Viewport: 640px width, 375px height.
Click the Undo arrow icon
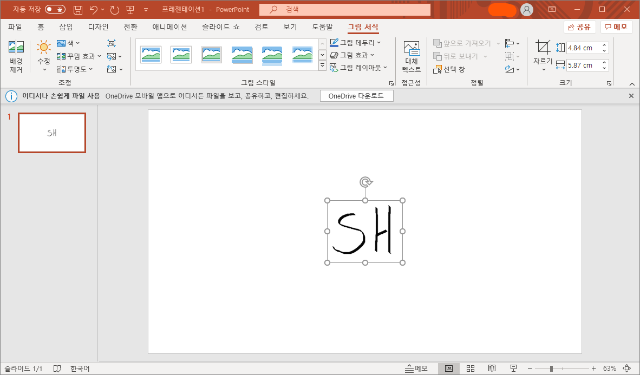(93, 9)
